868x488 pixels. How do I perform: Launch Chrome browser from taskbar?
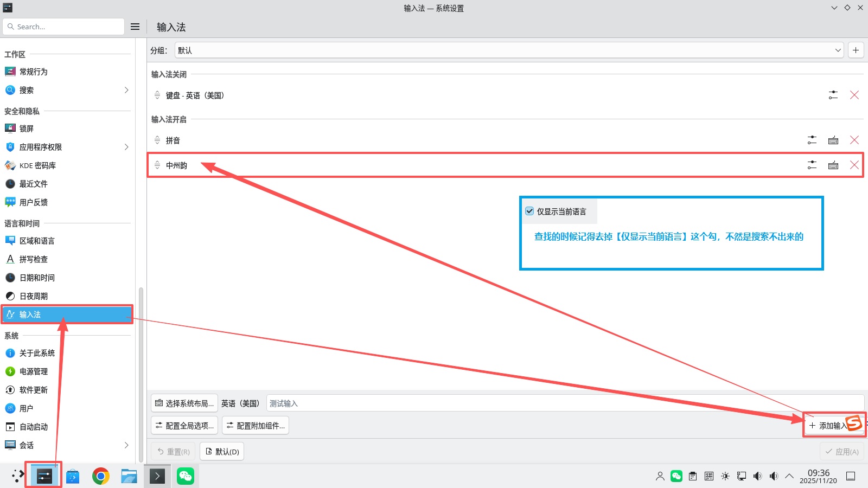tap(100, 476)
